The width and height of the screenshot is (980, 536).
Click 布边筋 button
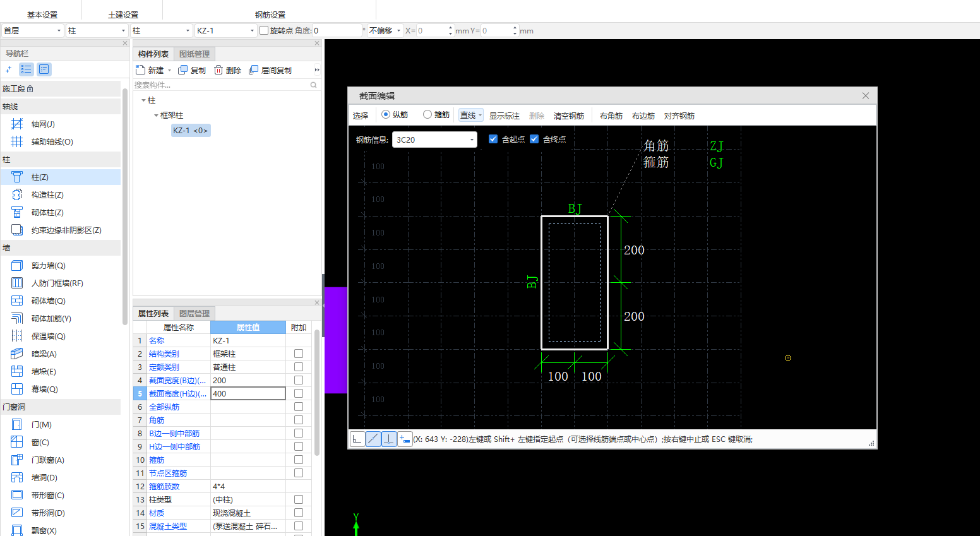(x=643, y=116)
